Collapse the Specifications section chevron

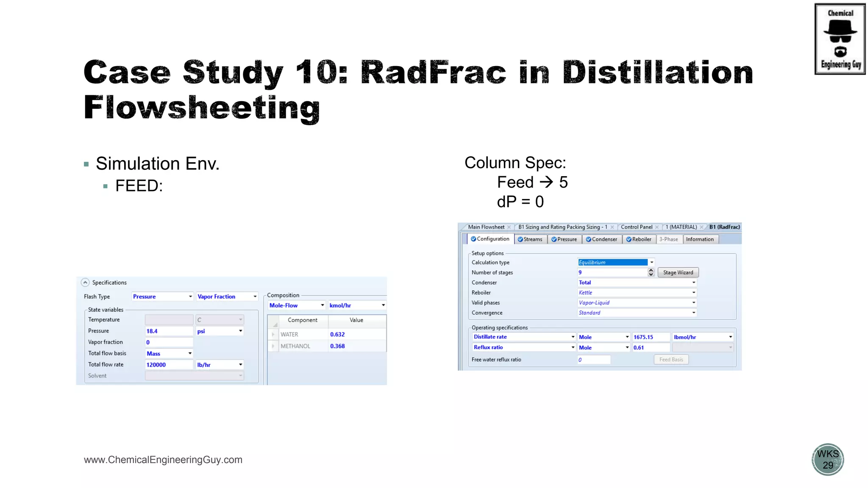85,283
